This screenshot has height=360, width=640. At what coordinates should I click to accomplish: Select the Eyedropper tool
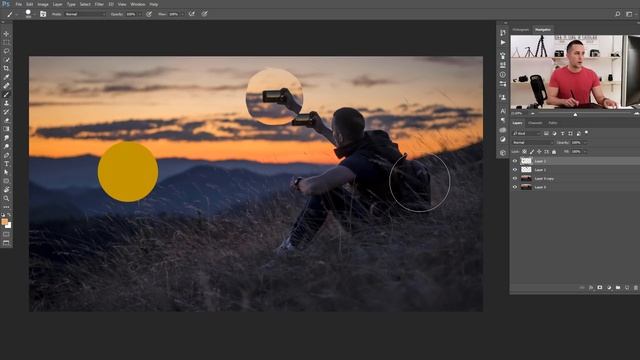[x=6, y=77]
